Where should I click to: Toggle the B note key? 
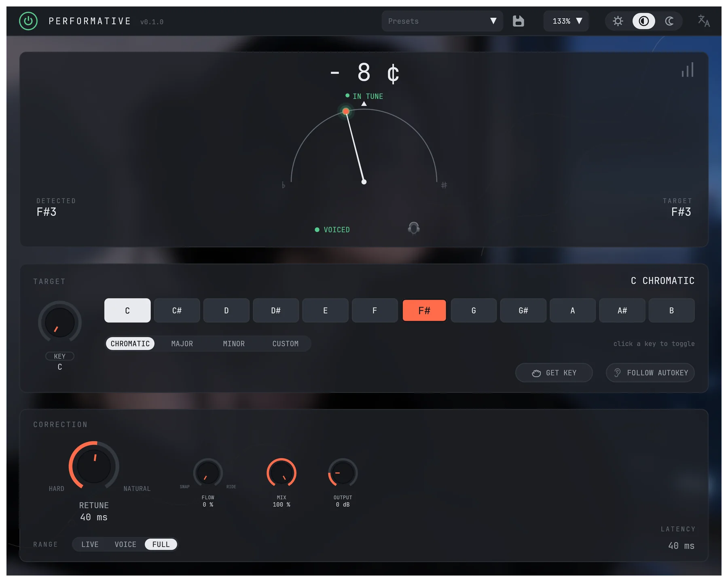pyautogui.click(x=671, y=310)
